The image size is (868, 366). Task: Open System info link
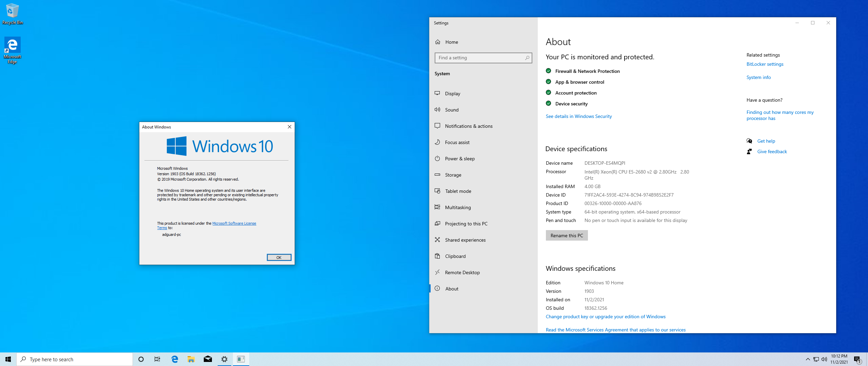758,77
